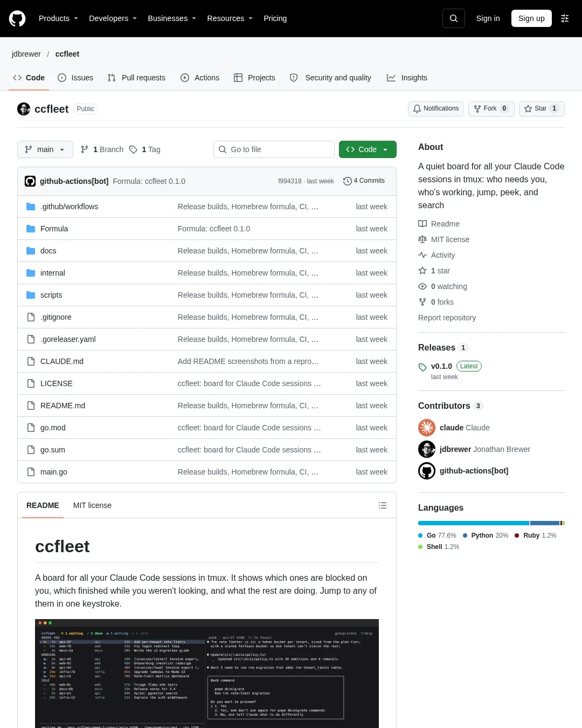This screenshot has height=728, width=582.
Task: Click the branch icon next to 1 Branch
Action: [85, 149]
